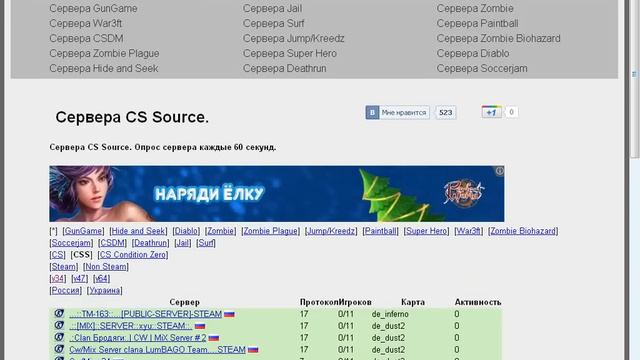The width and height of the screenshot is (640, 360).
Task: Open Сервера Diablo in the top menu
Action: pos(473,53)
